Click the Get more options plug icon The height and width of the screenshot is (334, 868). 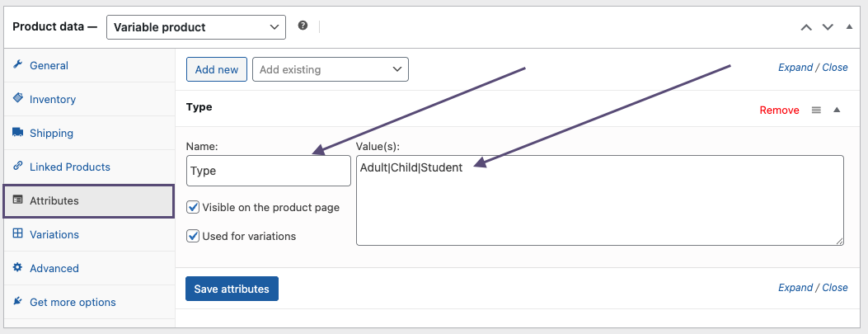pyautogui.click(x=17, y=302)
